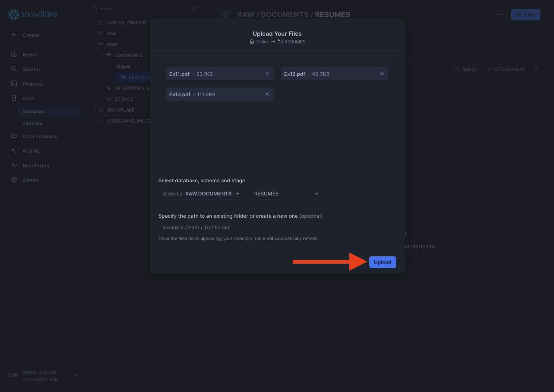Click the folder path input field
Viewport: 554px width, 392px height.
point(277,228)
